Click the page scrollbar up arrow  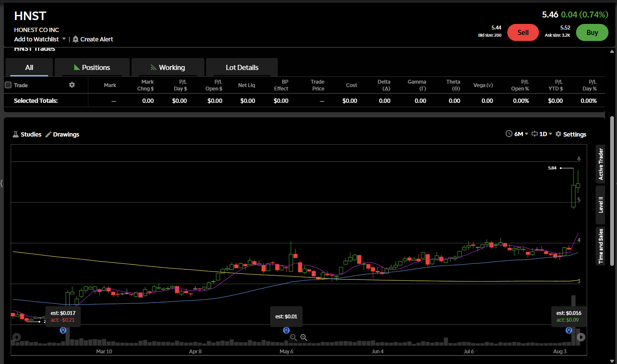click(x=612, y=52)
